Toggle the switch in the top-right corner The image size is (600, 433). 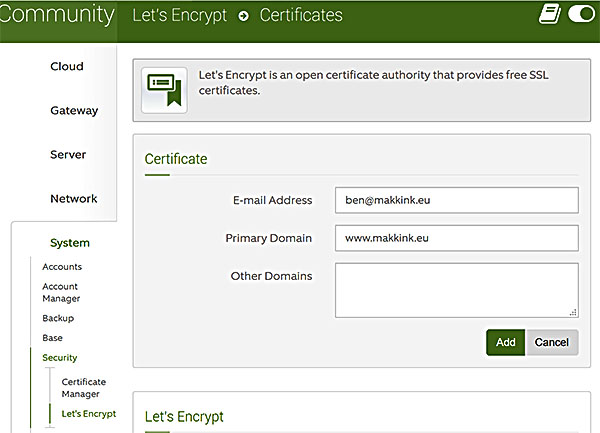coord(580,14)
